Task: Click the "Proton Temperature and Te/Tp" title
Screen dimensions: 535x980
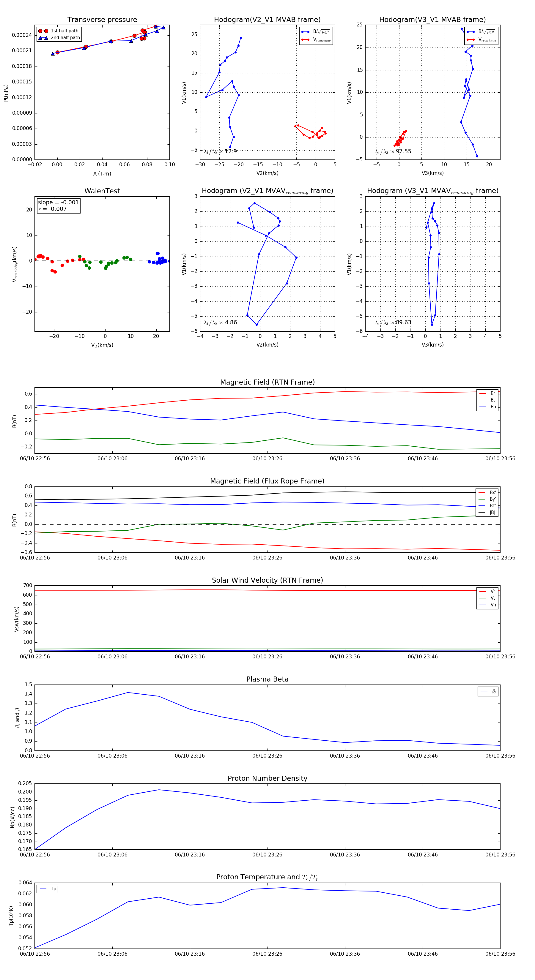Action: [267, 877]
